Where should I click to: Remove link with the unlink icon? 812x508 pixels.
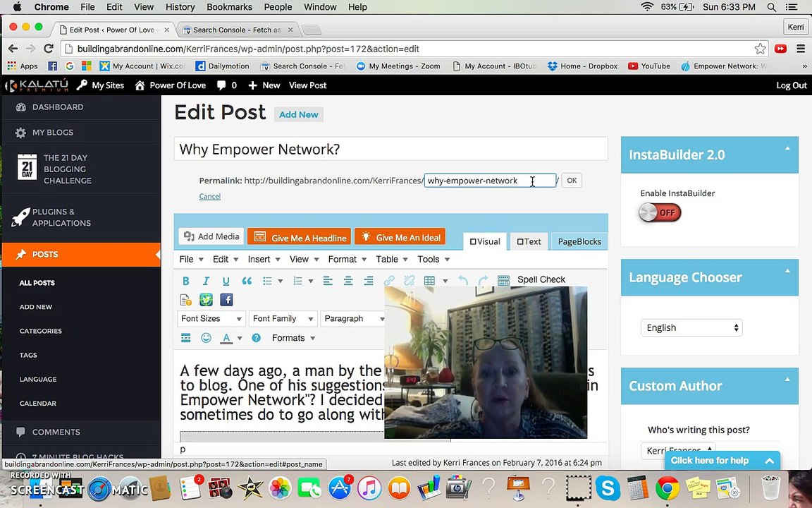pos(409,281)
